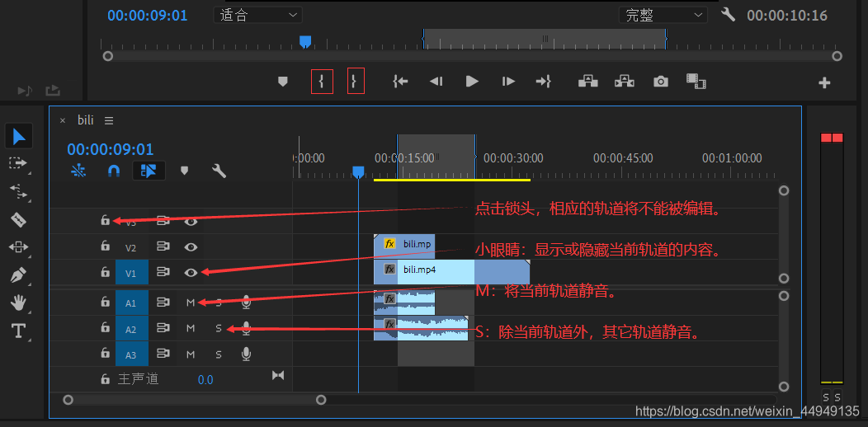Step back one frame
Image resolution: width=868 pixels, height=427 pixels.
click(x=436, y=82)
